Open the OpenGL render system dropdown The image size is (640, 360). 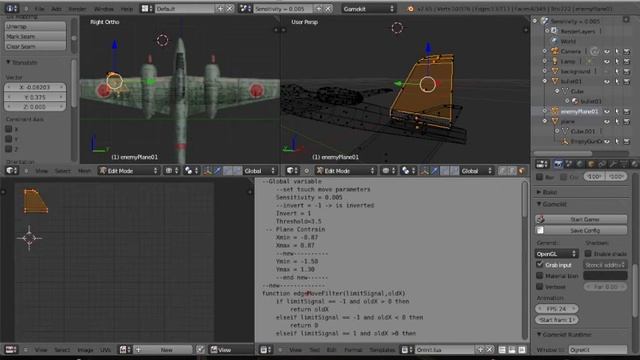557,254
